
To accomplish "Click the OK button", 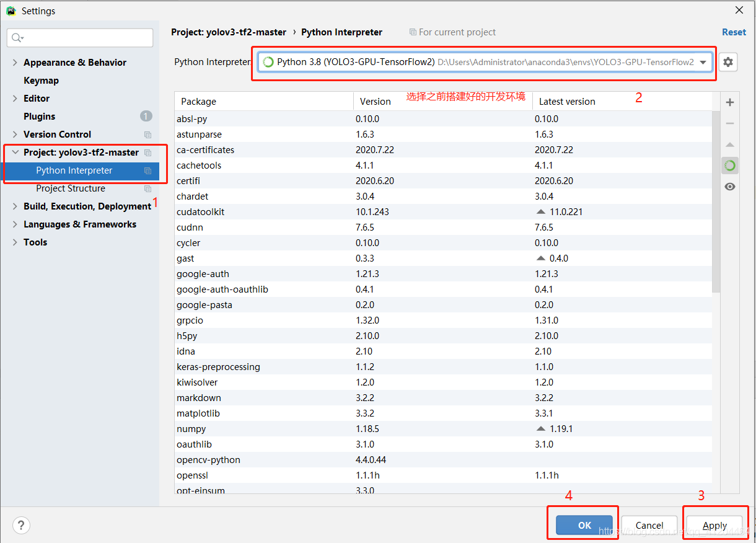I will tap(584, 525).
